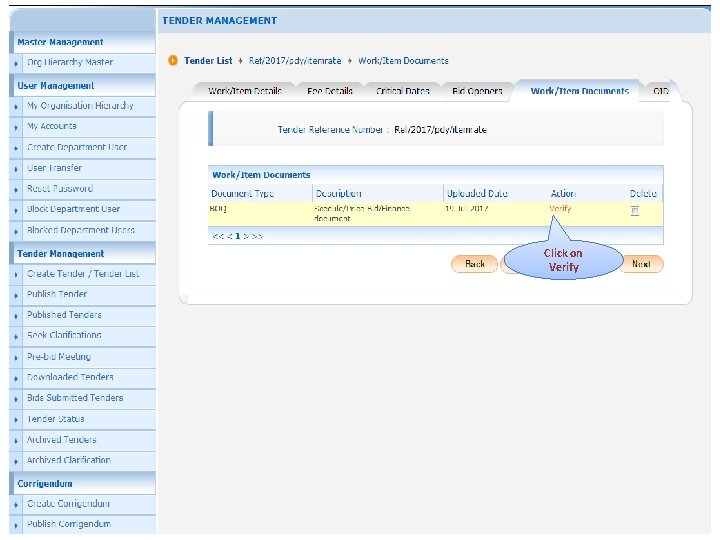
Task: Switch to the Critical Dates tab
Action: click(403, 91)
